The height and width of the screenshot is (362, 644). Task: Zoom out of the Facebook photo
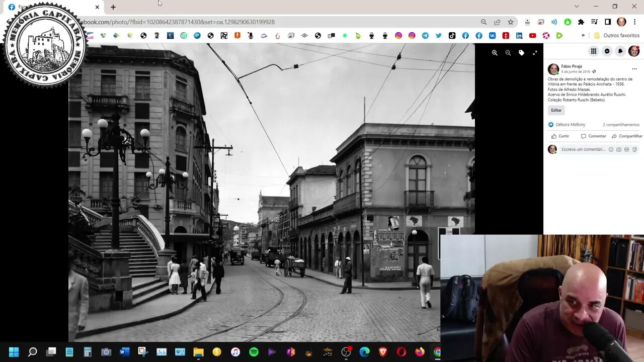(508, 53)
